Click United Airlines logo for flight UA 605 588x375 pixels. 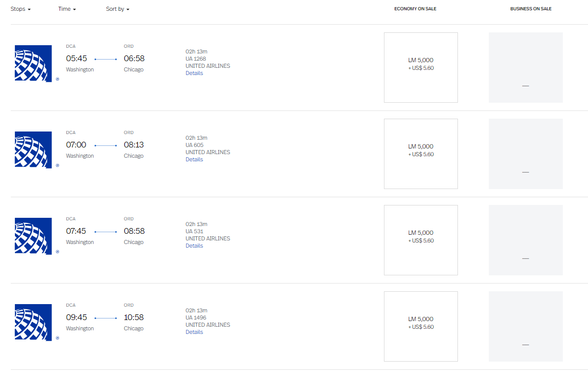33,150
